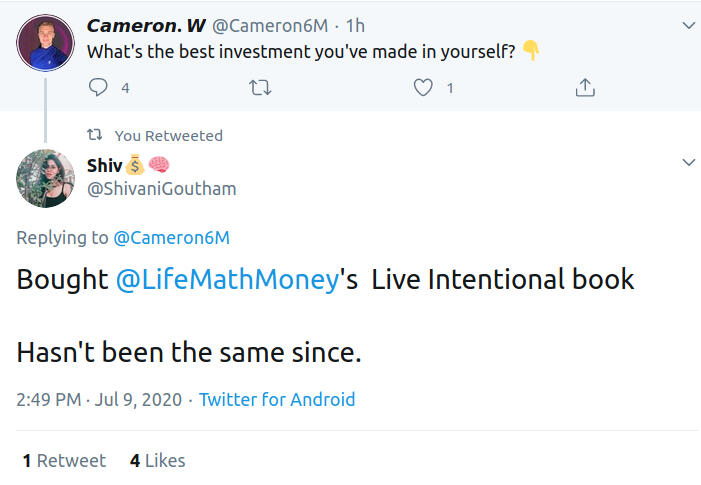Screen dimensions: 701x485
Task: View the 4 Likes list
Action: coord(157,461)
